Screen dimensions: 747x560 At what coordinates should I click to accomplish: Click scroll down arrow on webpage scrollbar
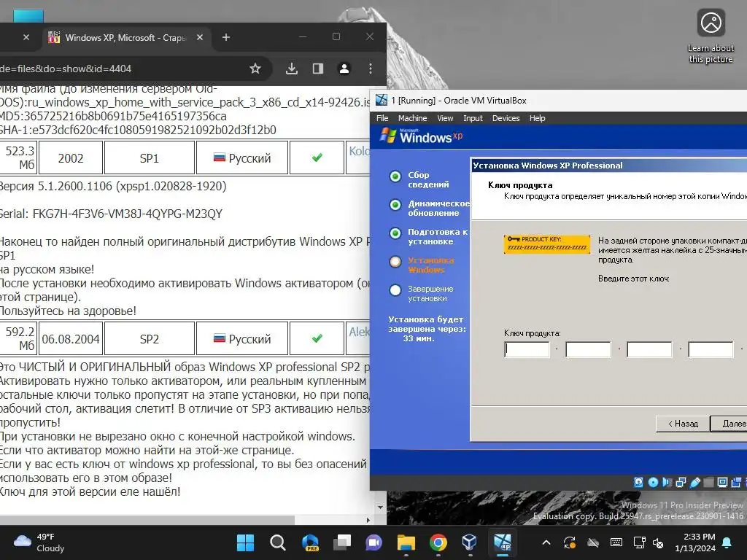[380, 507]
